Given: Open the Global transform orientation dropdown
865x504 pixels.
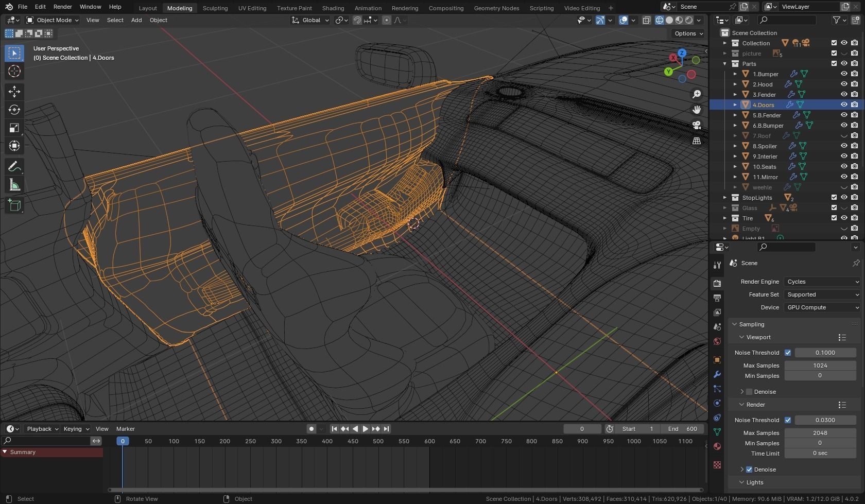Looking at the screenshot, I should (x=310, y=20).
